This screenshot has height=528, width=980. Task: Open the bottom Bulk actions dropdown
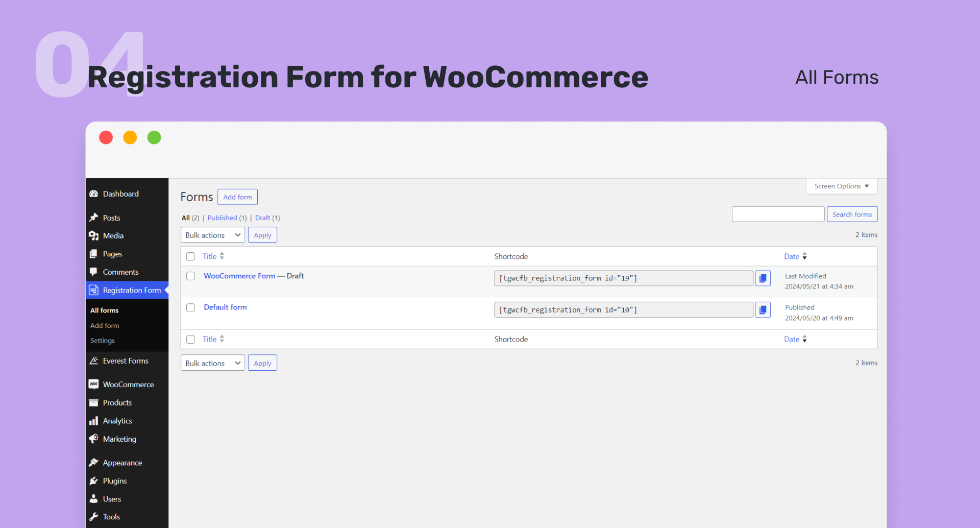click(212, 364)
